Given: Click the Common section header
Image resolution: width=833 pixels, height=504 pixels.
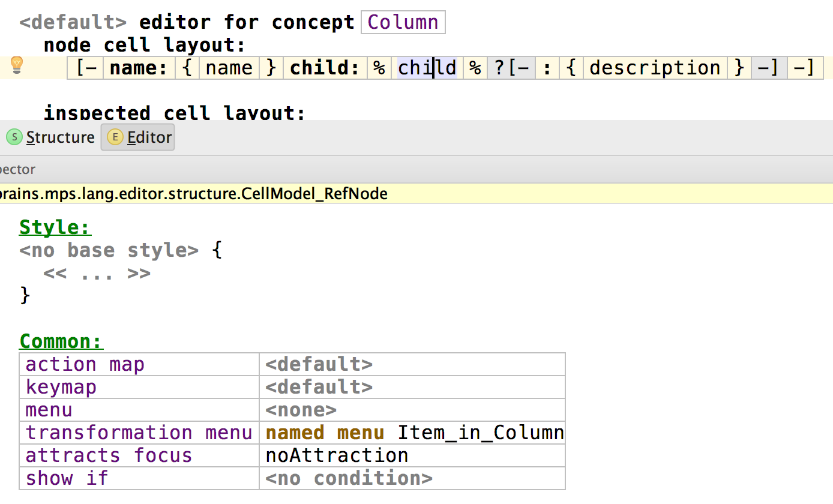Looking at the screenshot, I should [x=61, y=341].
